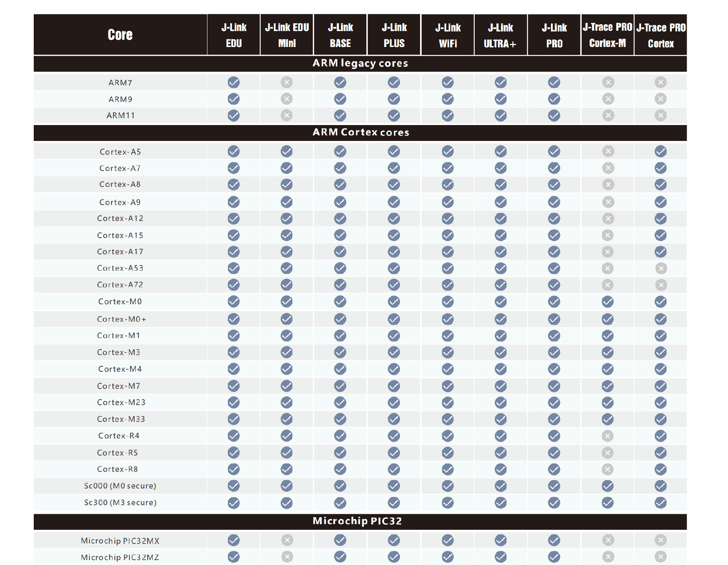This screenshot has width=728, height=565.
Task: Click the ARM Cortex cores section heading
Action: (x=361, y=132)
